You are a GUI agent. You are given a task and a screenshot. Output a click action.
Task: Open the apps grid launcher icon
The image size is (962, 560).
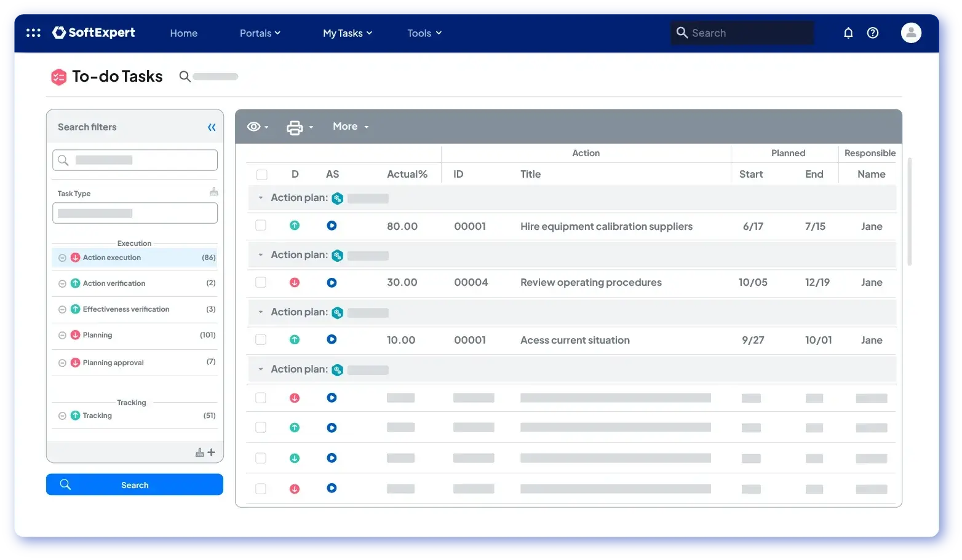pyautogui.click(x=33, y=33)
